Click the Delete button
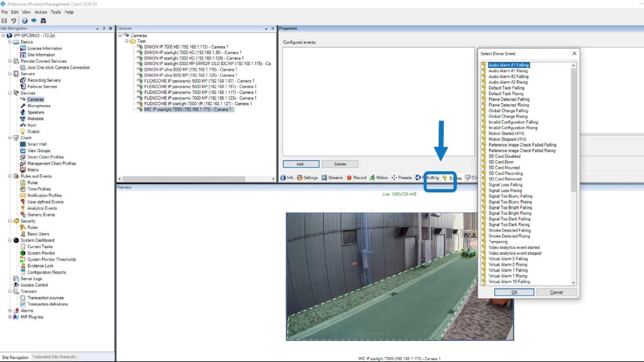Image resolution: width=644 pixels, height=362 pixels. (x=340, y=164)
